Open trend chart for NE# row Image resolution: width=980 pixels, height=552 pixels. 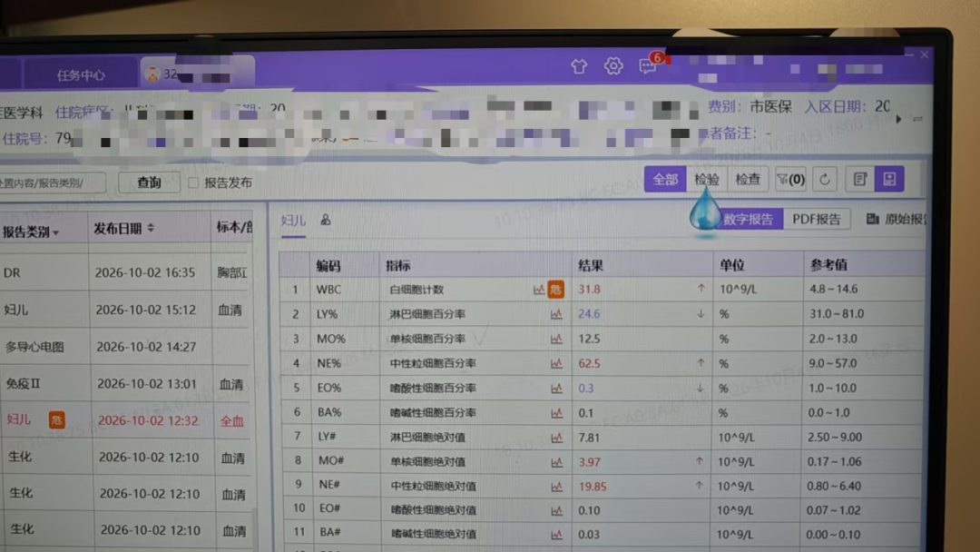click(556, 487)
